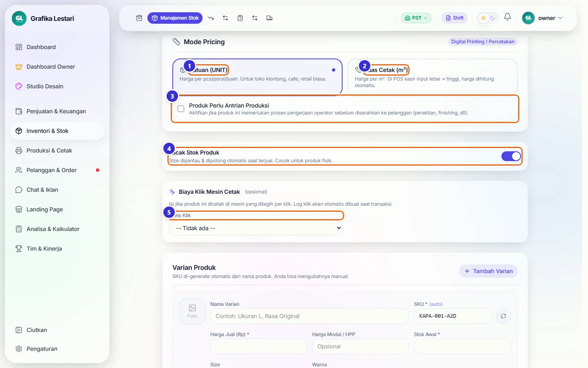Open Penjualan & Keuangan menu
This screenshot has width=588, height=368.
click(57, 111)
